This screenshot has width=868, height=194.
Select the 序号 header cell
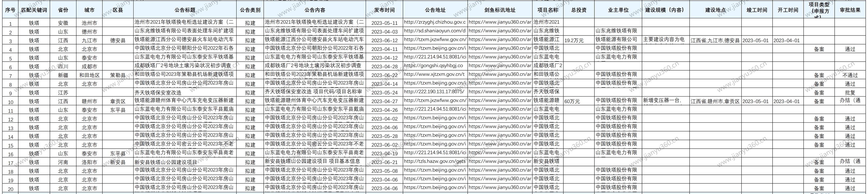pyautogui.click(x=10, y=10)
